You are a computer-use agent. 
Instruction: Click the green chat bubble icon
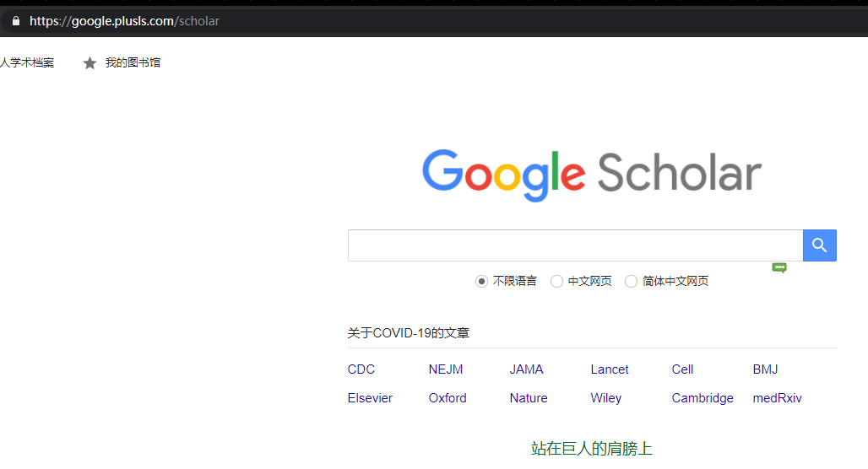(779, 267)
